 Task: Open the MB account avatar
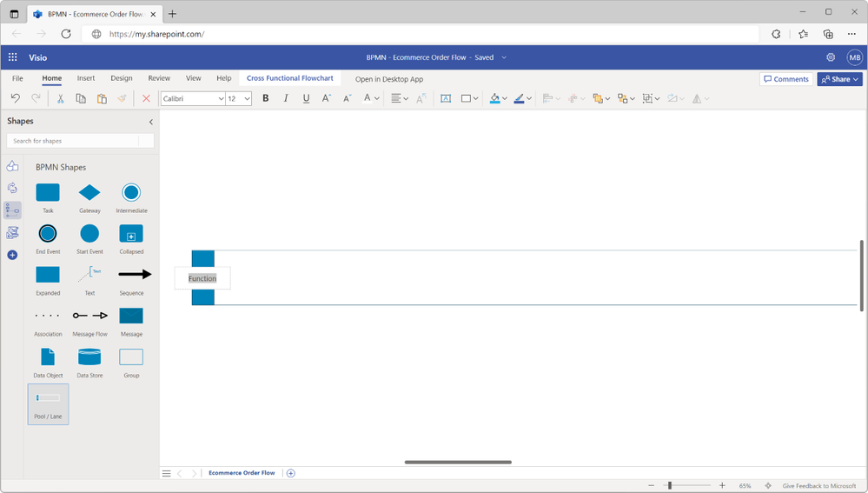(x=854, y=57)
